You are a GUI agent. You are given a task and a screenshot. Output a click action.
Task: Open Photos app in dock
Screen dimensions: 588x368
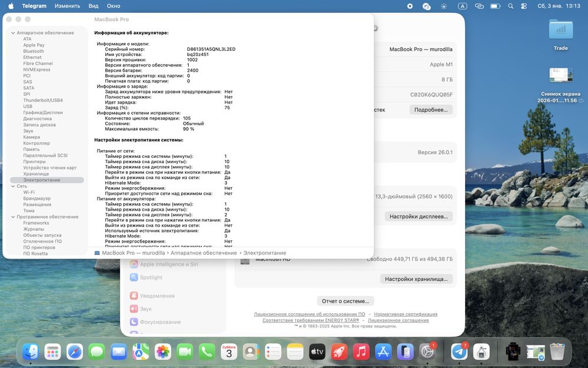[163, 352]
